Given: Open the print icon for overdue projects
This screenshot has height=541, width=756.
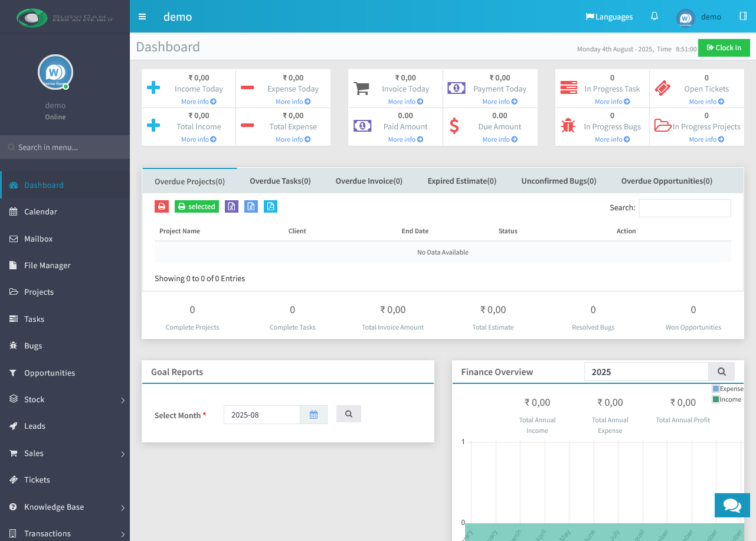Looking at the screenshot, I should 161,206.
